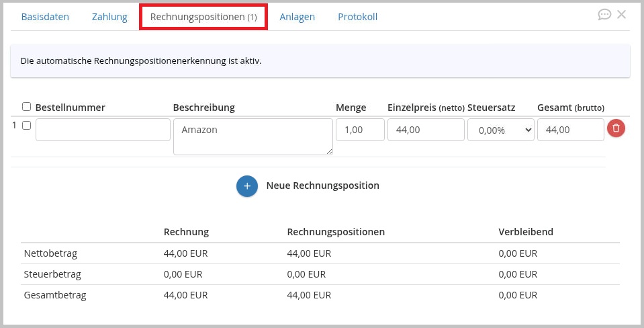Viewport: 644px width, 328px height.
Task: Open the comment speech bubble icon
Action: tap(604, 15)
